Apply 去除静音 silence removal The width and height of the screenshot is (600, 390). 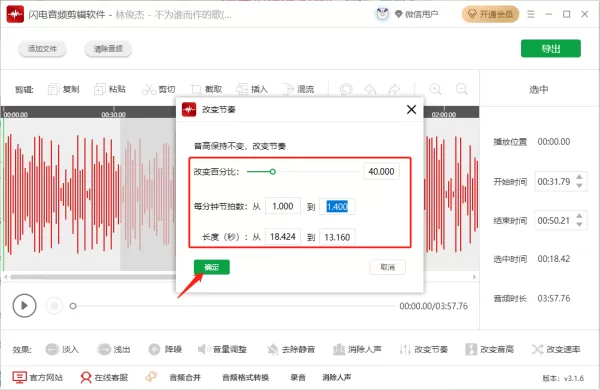291,349
